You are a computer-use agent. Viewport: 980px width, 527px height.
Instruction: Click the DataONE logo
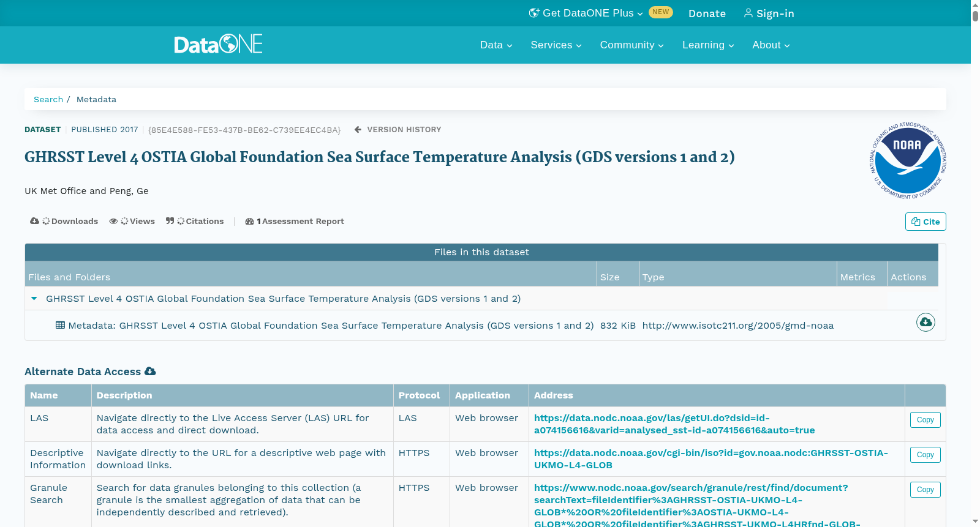click(218, 44)
